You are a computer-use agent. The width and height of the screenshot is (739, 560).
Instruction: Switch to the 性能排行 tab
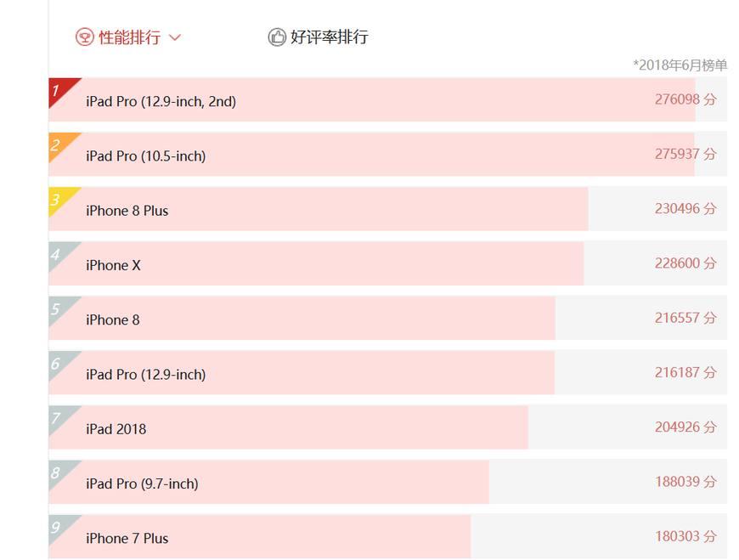coord(129,37)
